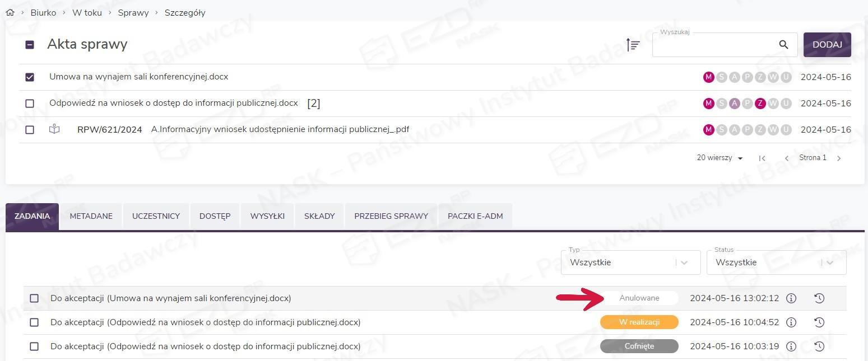Viewport: 868px width, 361px height.
Task: Click the sort order icon beside search
Action: [633, 45]
